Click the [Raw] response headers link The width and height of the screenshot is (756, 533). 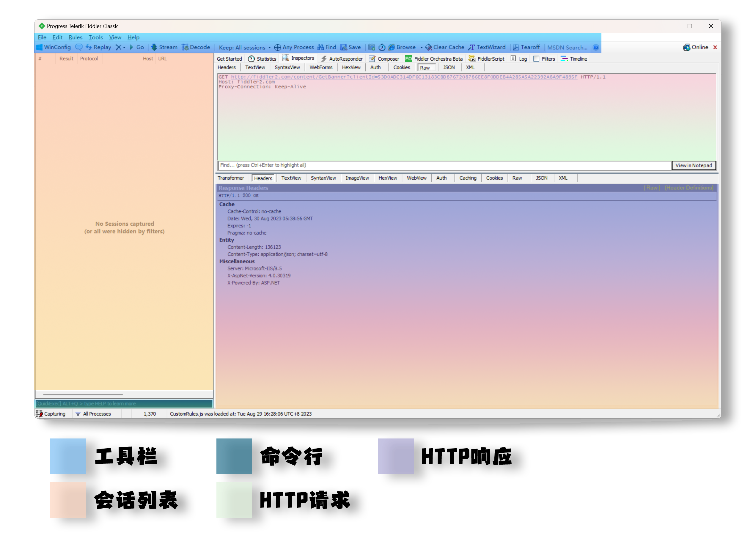(x=652, y=188)
